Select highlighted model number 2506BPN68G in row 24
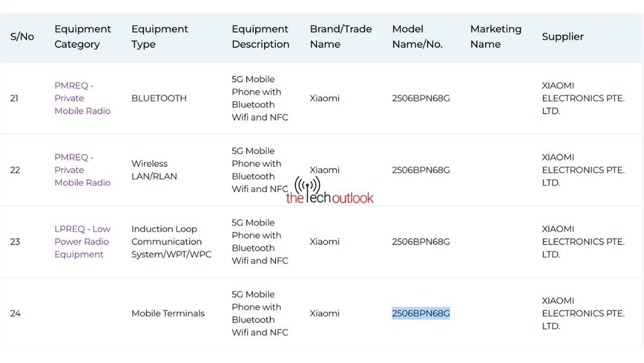Image resolution: width=644 pixels, height=363 pixels. 421,313
